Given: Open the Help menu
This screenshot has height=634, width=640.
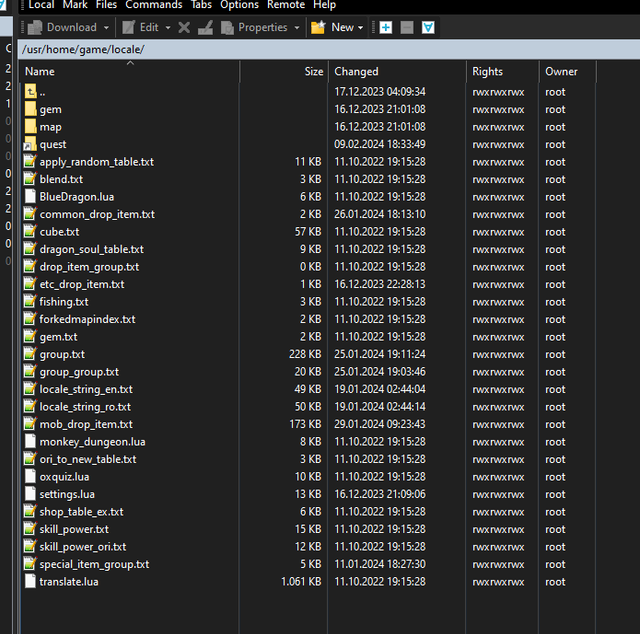Looking at the screenshot, I should (x=324, y=5).
